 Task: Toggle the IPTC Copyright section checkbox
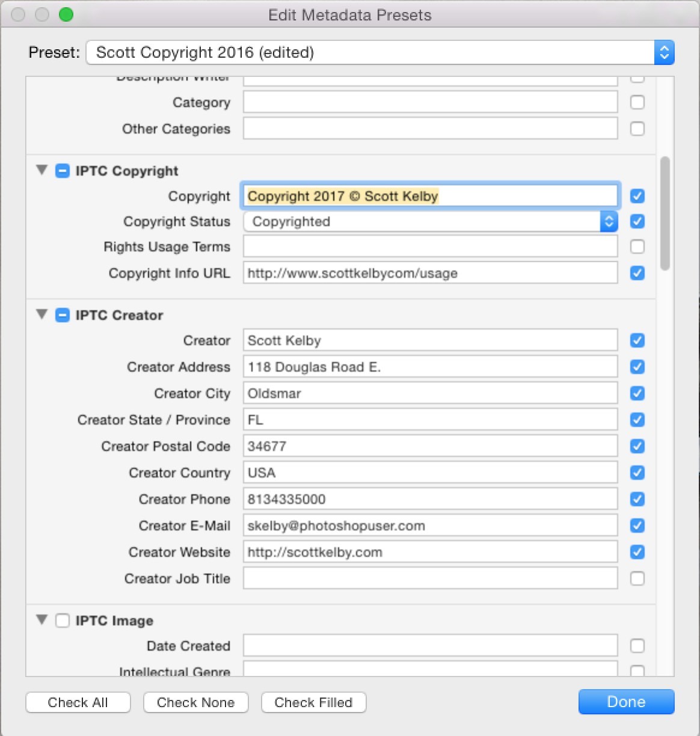[x=63, y=171]
